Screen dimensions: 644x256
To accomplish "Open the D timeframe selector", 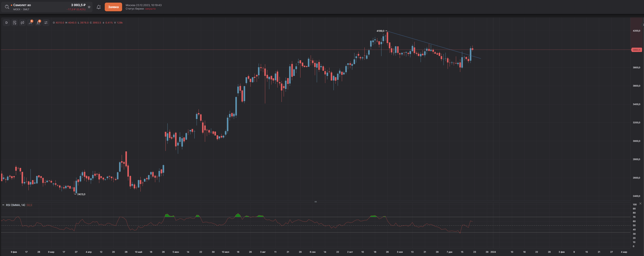I will click(x=7, y=23).
